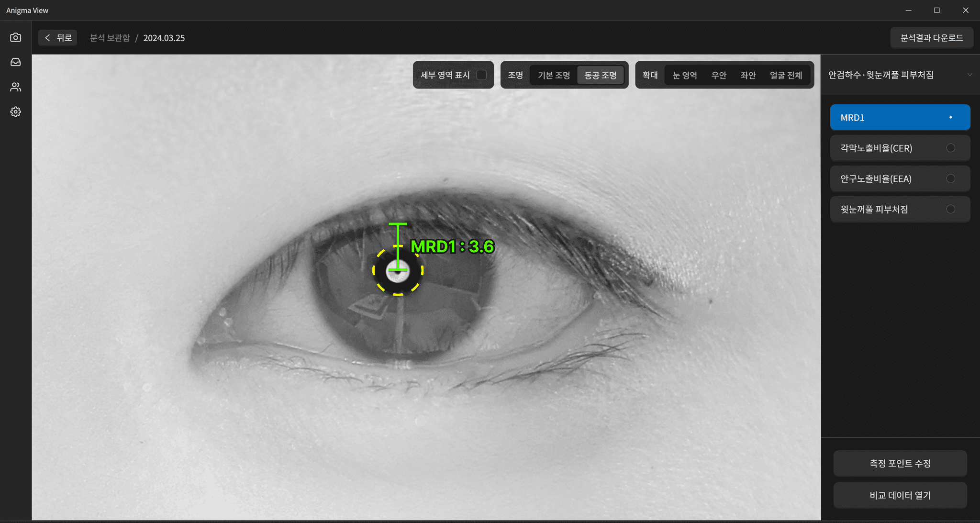Maximize the Anigma View window
This screenshot has width=980, height=523.
(x=937, y=10)
